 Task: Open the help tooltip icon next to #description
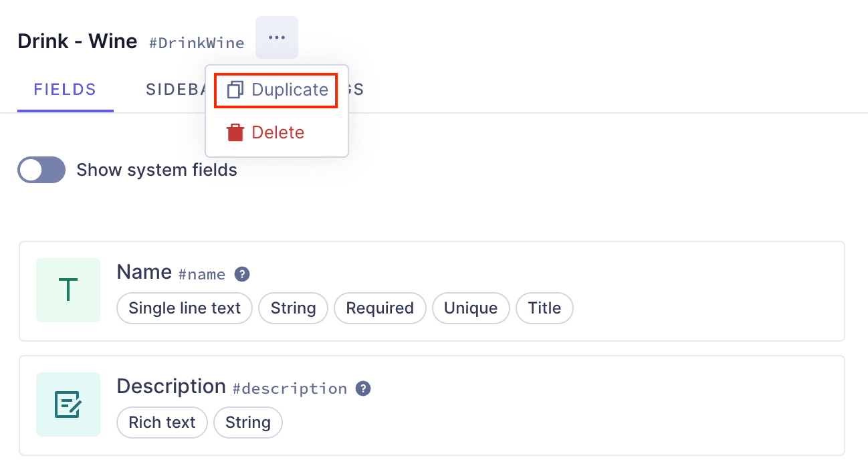tap(362, 388)
